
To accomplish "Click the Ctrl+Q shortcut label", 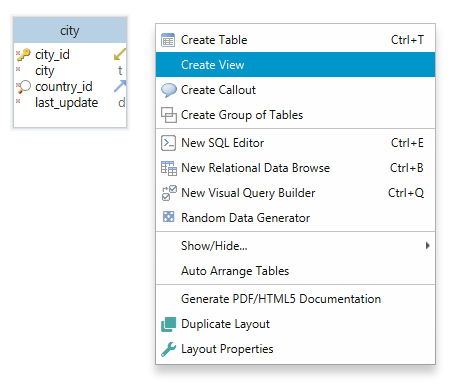I will [x=406, y=193].
